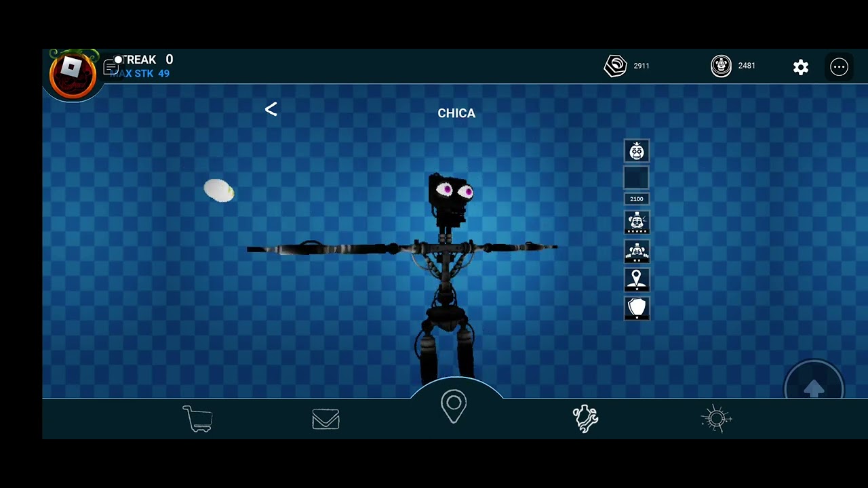Select the empty plushsuit slot
The height and width of the screenshot is (488, 868).
(636, 178)
